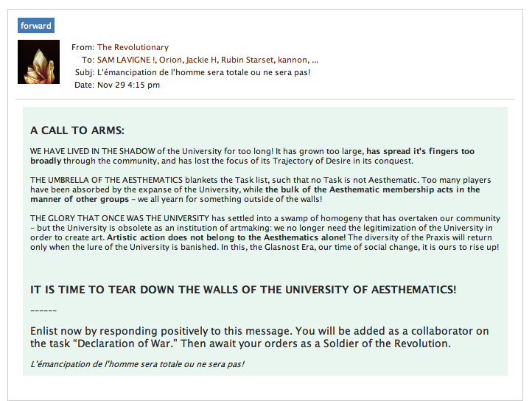
Task: Select the Nov 29 4:15 pm date
Action: (128, 85)
